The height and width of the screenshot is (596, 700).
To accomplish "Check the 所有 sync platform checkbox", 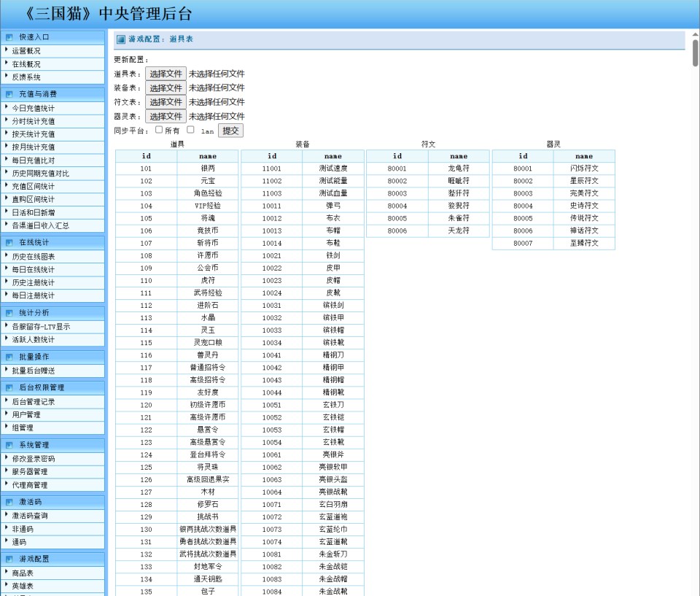I will click(x=159, y=130).
